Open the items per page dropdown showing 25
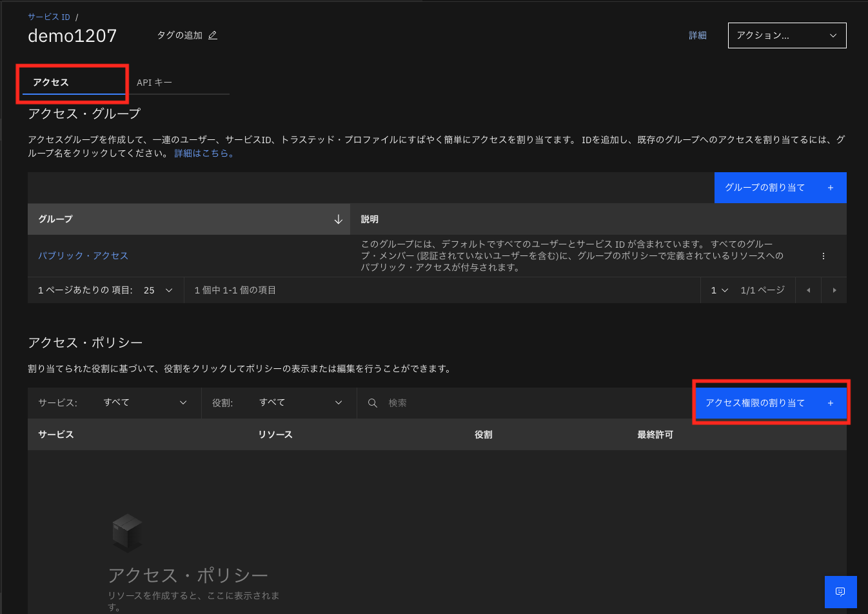This screenshot has height=614, width=868. coord(157,290)
